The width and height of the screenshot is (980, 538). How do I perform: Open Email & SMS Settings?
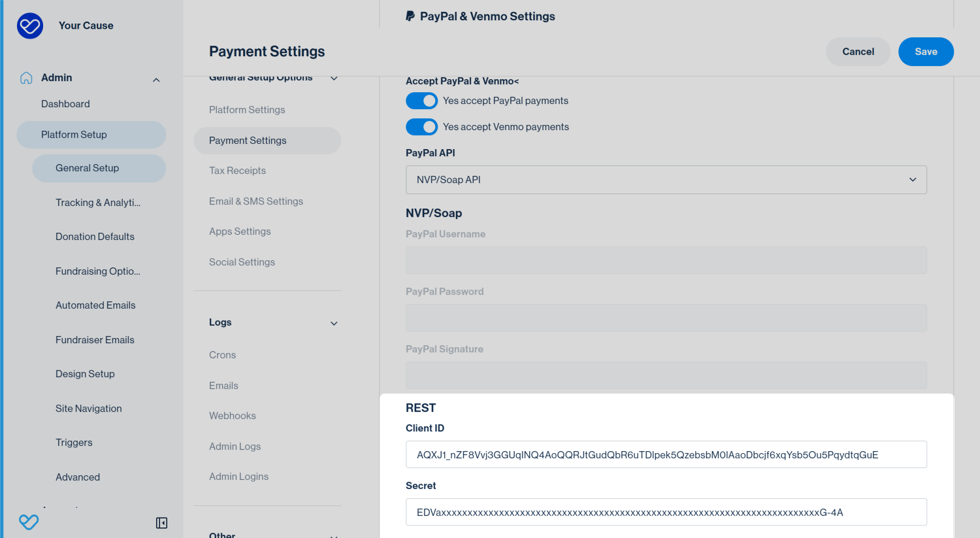point(256,201)
